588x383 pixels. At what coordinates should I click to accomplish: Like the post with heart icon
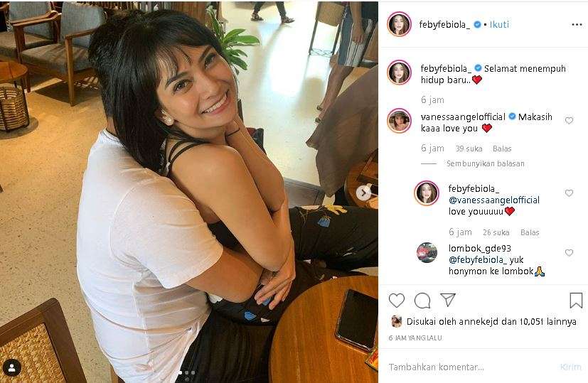[396, 300]
